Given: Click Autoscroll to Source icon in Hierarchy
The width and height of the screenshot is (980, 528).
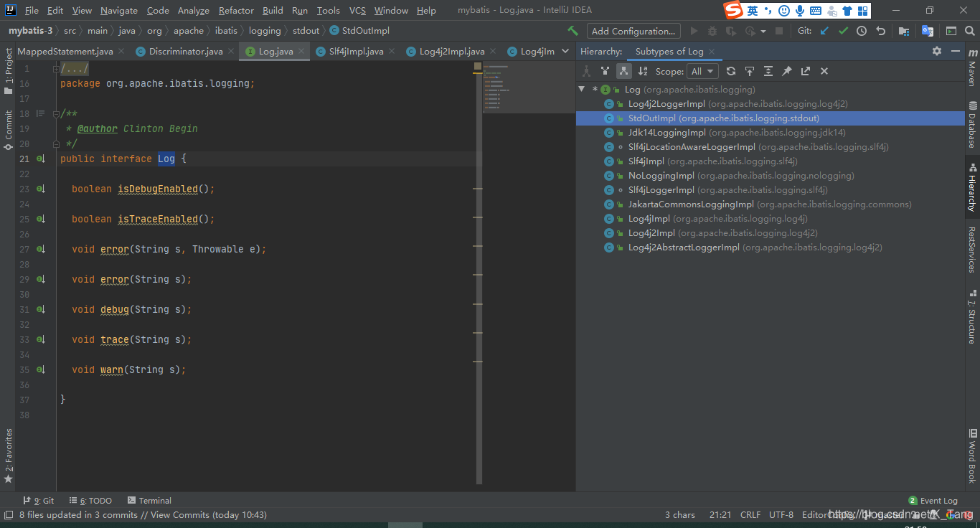Looking at the screenshot, I should click(x=749, y=71).
